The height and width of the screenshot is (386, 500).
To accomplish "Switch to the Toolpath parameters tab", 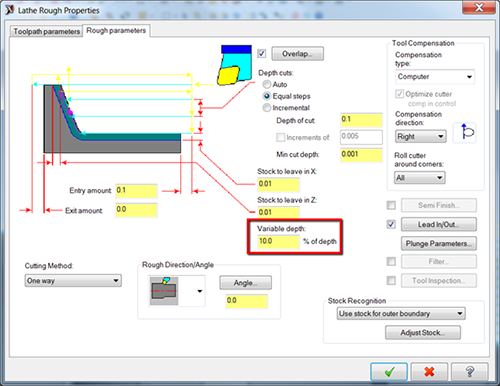I will (46, 31).
